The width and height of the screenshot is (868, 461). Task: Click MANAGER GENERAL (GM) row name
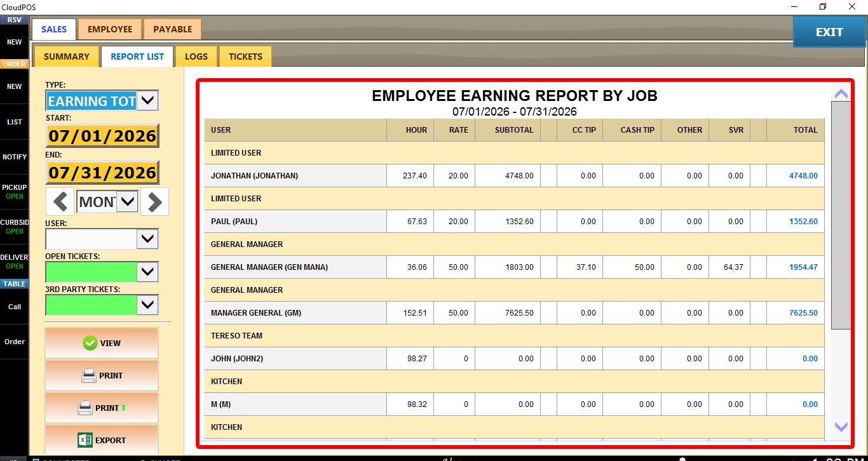pyautogui.click(x=256, y=313)
